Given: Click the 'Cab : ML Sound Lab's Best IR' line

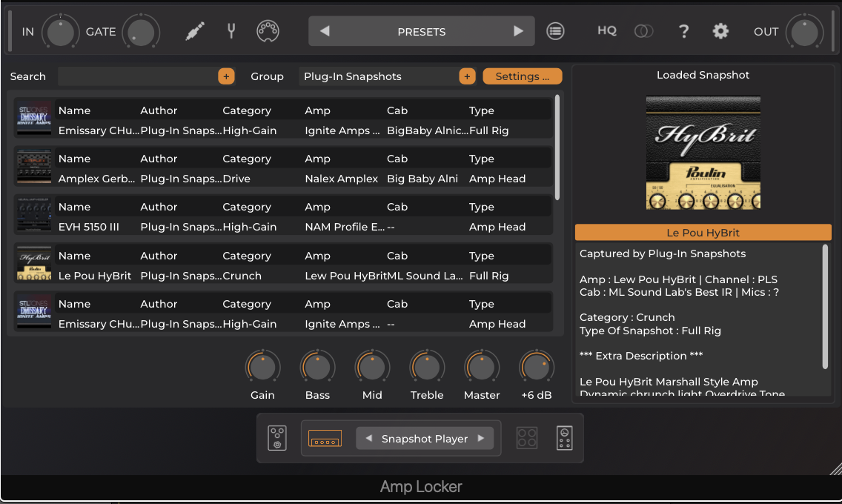Looking at the screenshot, I should pyautogui.click(x=679, y=293).
